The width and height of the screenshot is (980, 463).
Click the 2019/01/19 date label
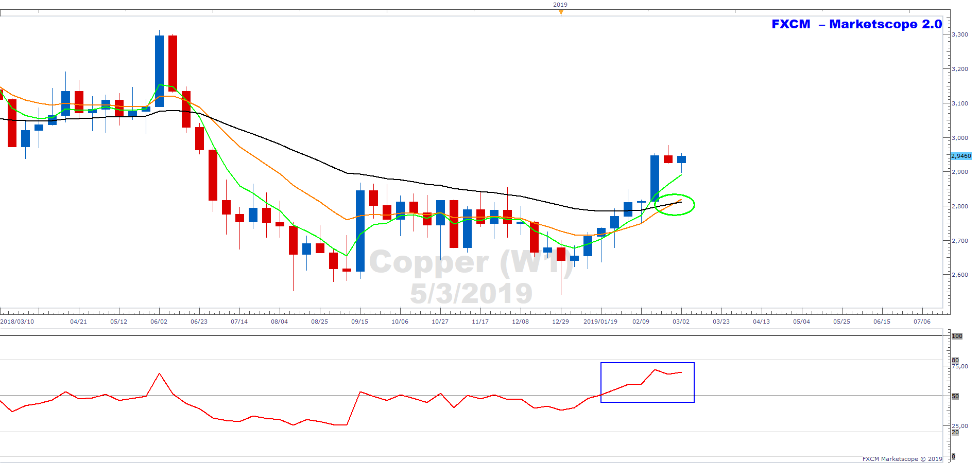(x=600, y=322)
